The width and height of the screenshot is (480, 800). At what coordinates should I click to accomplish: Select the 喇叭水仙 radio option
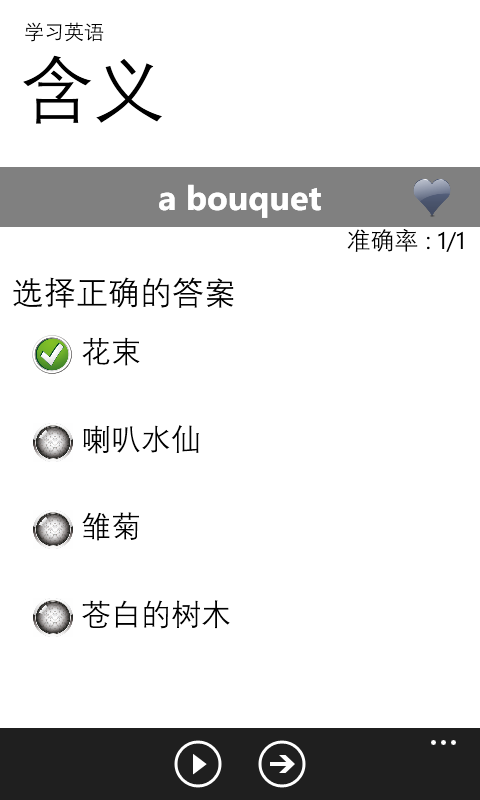[53, 442]
